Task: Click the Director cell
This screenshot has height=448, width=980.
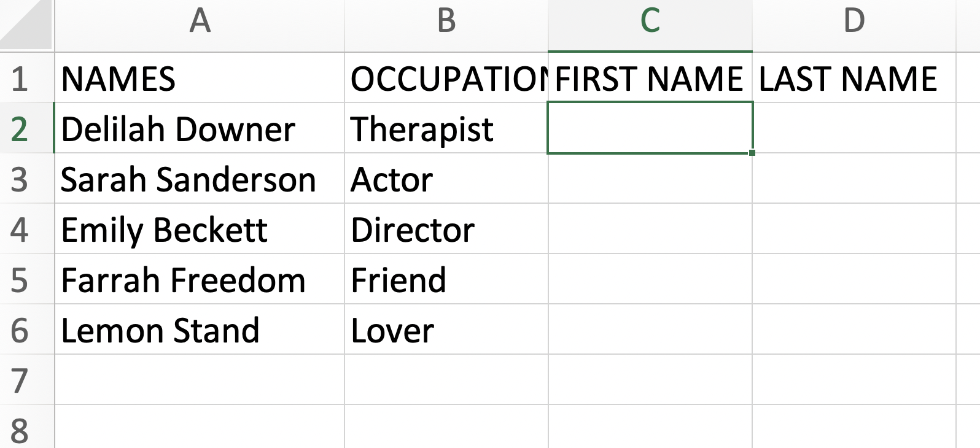Action: [x=446, y=229]
